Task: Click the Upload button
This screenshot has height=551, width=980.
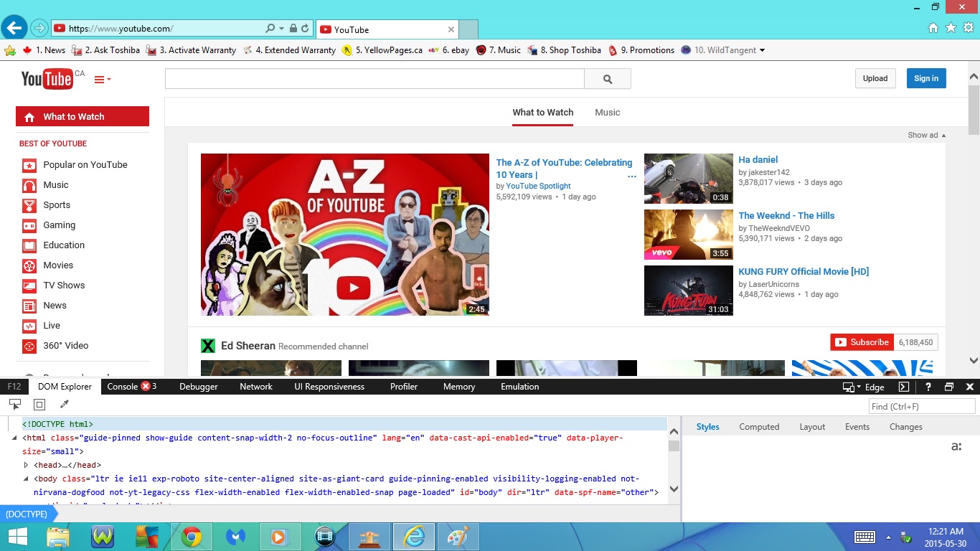Action: (x=875, y=78)
